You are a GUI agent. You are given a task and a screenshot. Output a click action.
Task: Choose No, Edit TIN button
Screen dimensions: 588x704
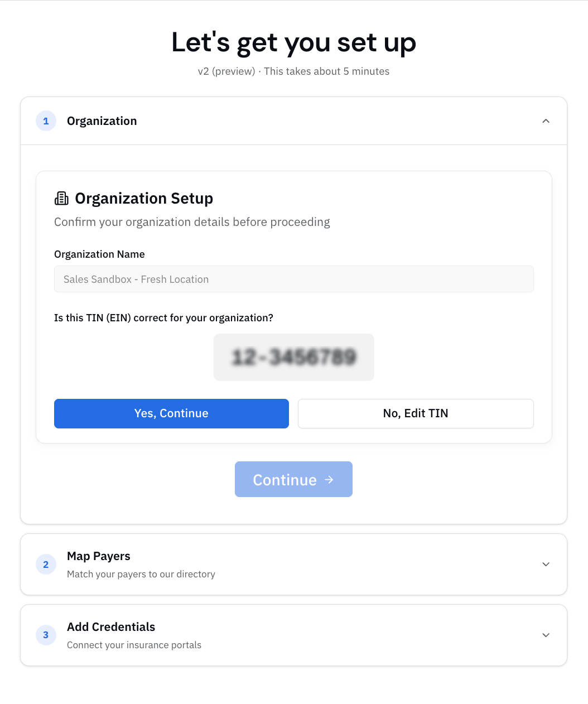pos(416,413)
